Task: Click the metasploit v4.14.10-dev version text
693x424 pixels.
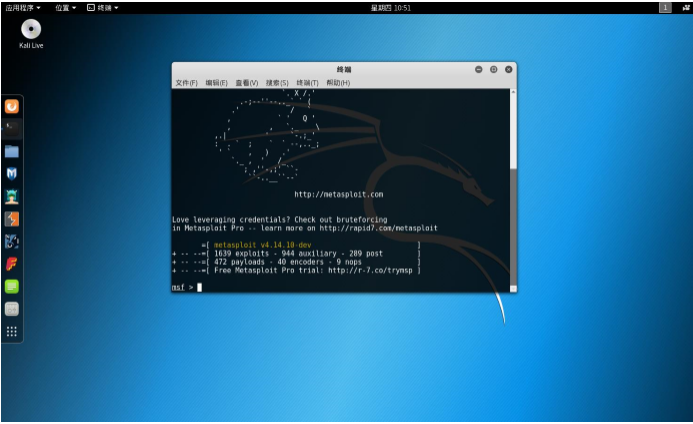Action: point(263,245)
